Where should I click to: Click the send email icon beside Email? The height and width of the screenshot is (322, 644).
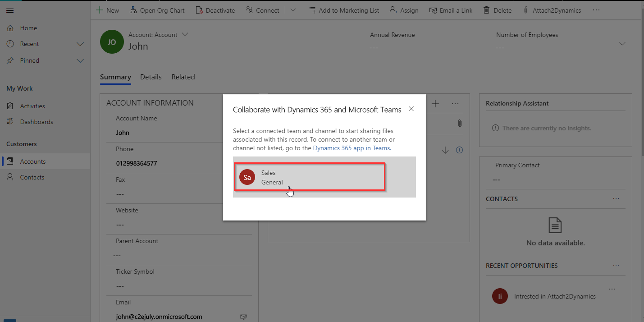243,317
